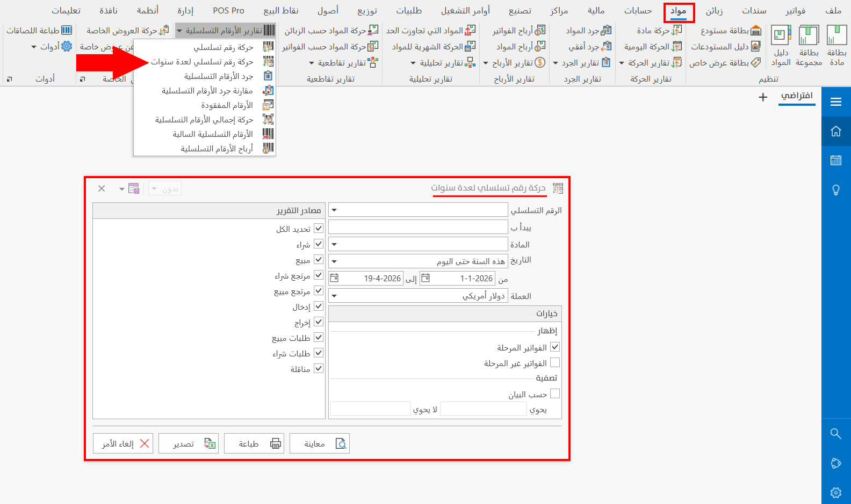Open طباعة اللصاقات label printing

click(x=39, y=31)
